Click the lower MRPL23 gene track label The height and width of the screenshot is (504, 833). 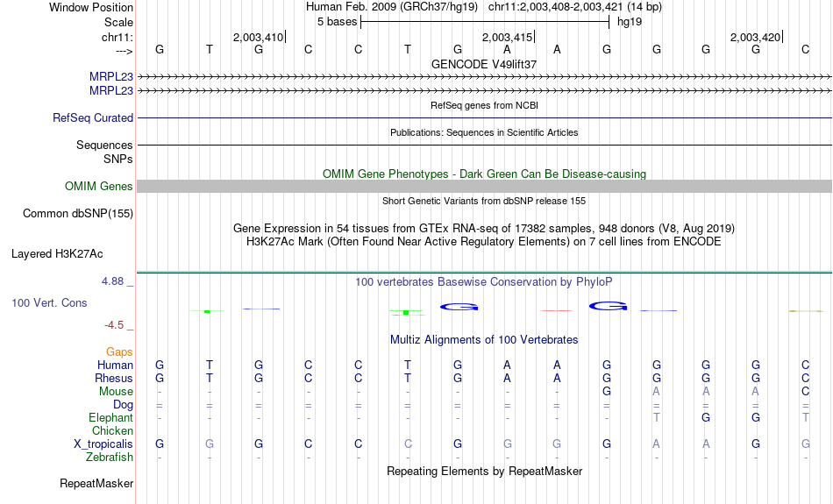[x=111, y=91]
